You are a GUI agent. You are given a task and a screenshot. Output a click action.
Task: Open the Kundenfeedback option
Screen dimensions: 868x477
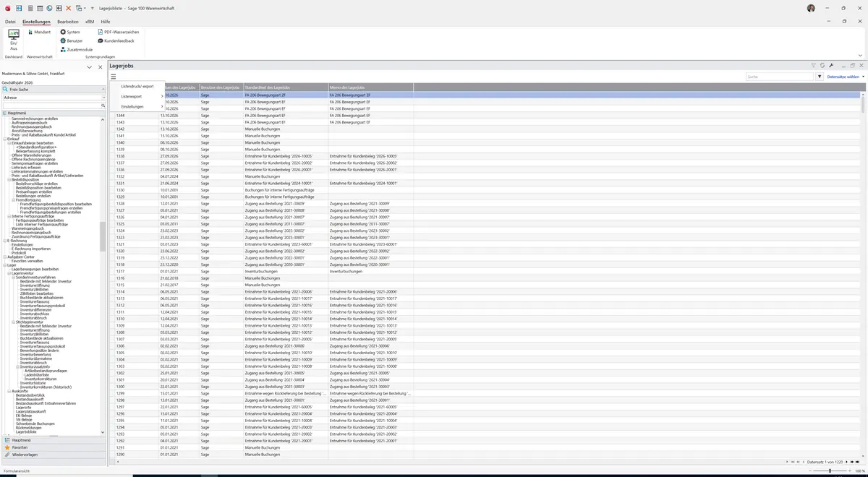coord(116,41)
